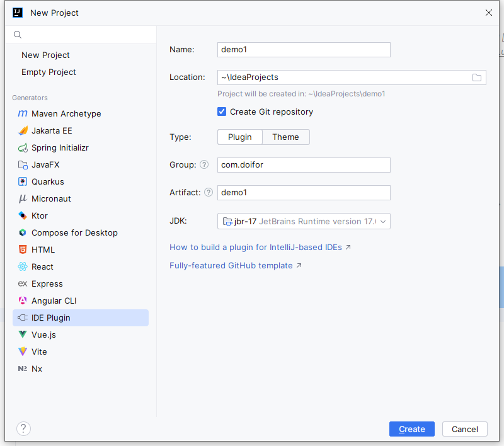
Task: Click the IDE Plugin plug icon
Action: tap(23, 317)
